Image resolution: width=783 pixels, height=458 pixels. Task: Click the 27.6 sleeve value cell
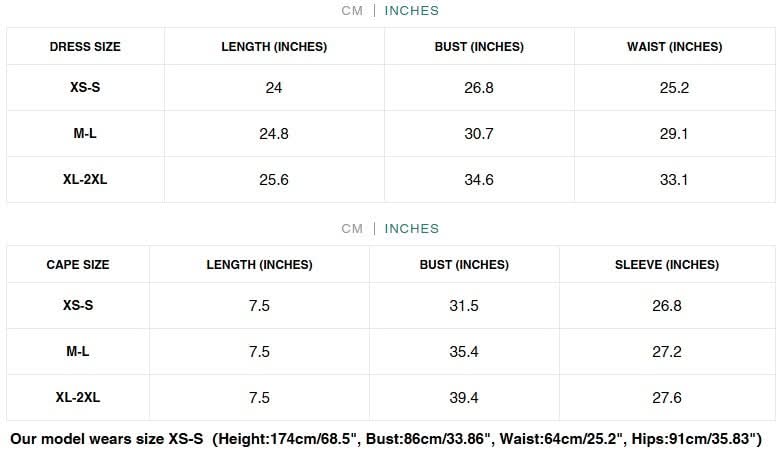[x=667, y=398]
